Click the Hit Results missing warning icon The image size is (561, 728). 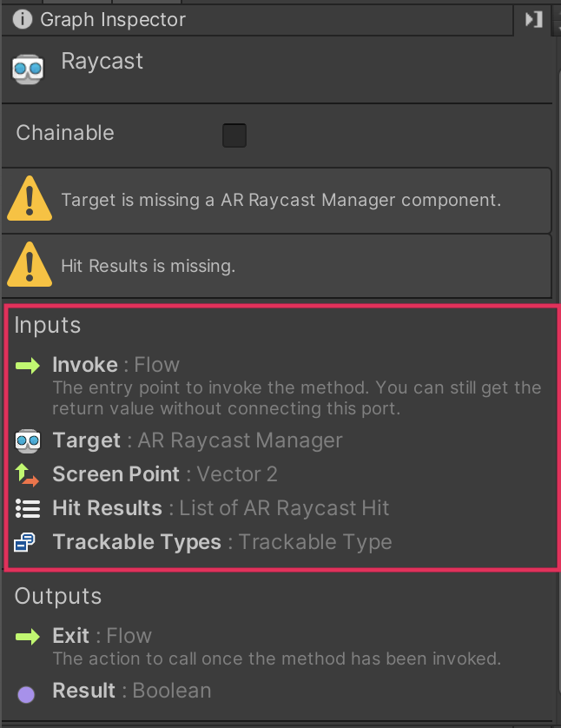coord(30,267)
